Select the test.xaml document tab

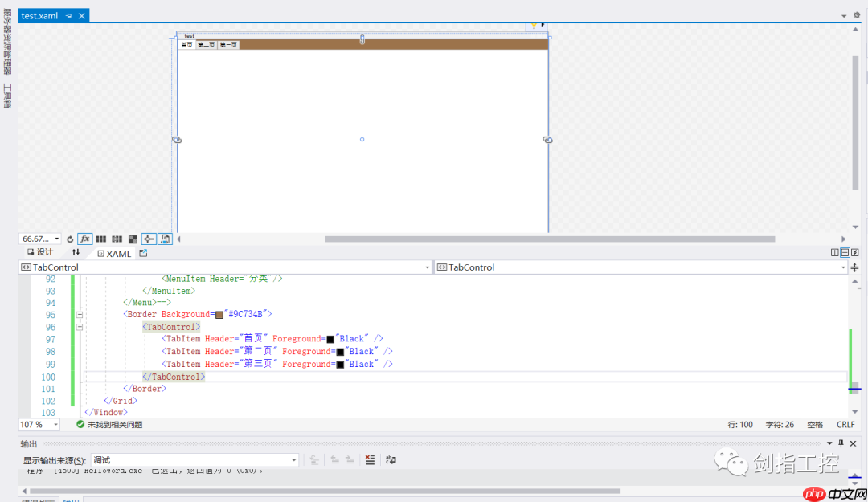(x=39, y=16)
